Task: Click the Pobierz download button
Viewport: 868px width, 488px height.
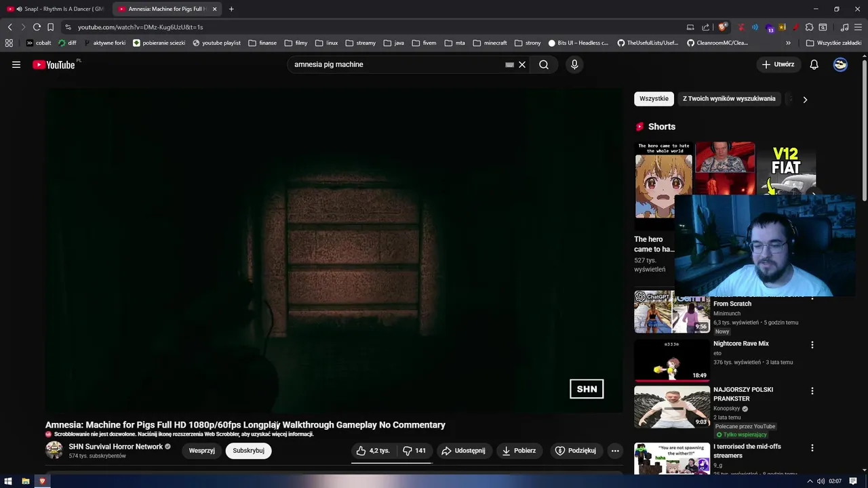Action: (x=519, y=450)
